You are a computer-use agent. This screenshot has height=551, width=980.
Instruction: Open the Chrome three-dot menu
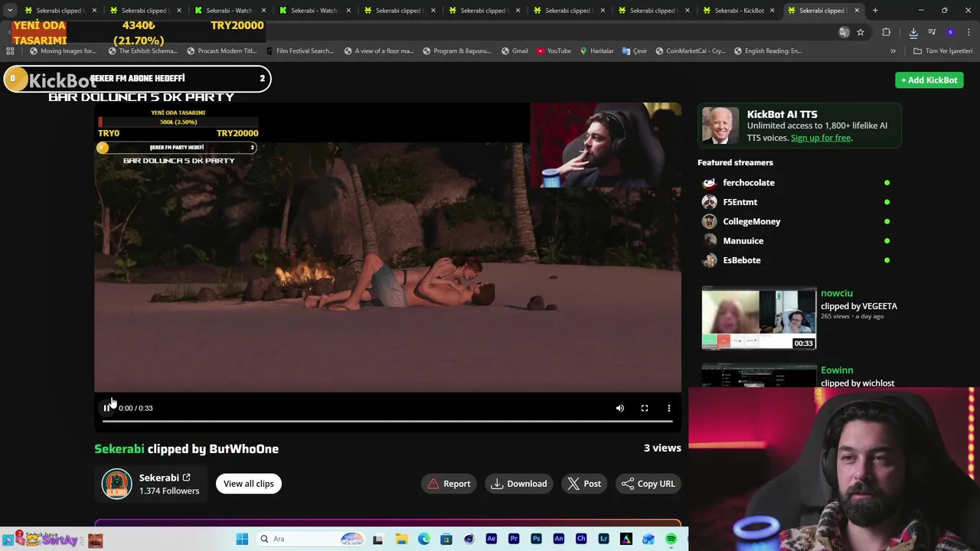pyautogui.click(x=969, y=32)
